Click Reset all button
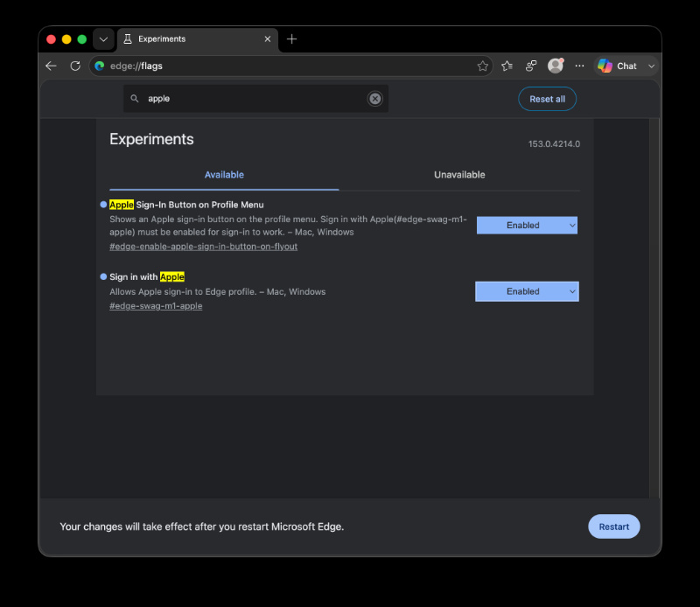Image resolution: width=700 pixels, height=607 pixels. tap(547, 99)
